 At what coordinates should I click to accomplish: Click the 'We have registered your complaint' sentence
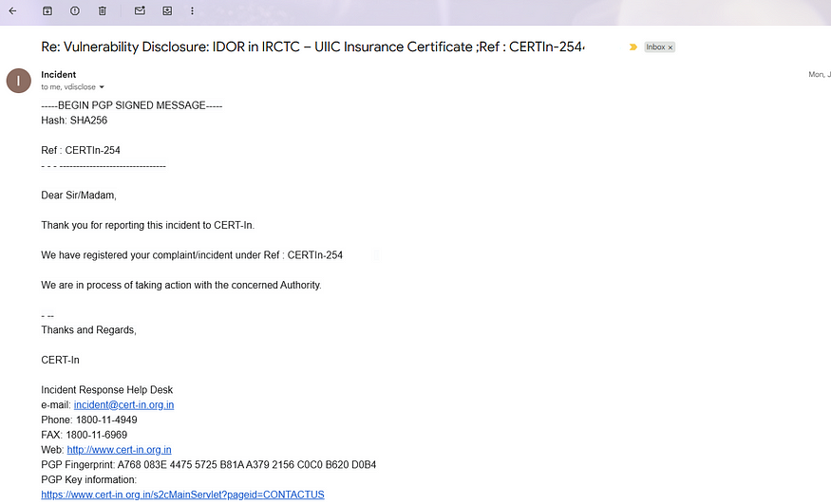[192, 255]
